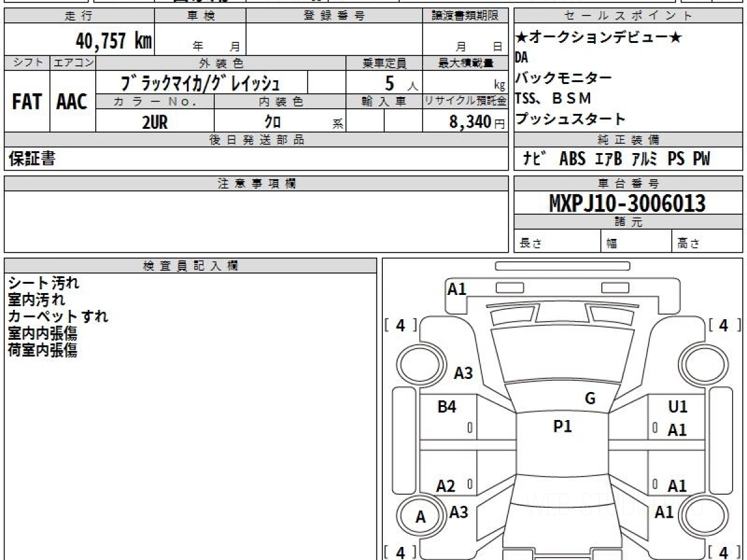Select the アルミ equipment item
This screenshot has height=560, width=747.
(x=646, y=159)
